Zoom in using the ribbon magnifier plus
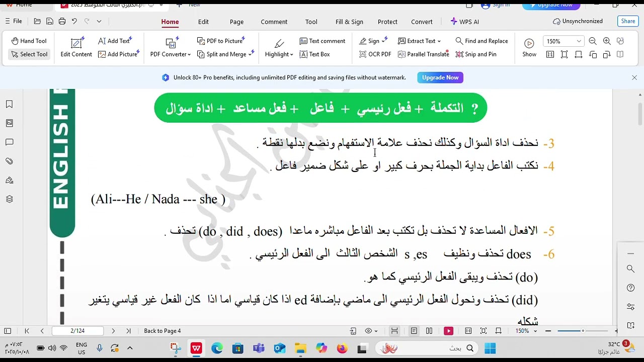Viewport: 644px width, 362px height. point(607,41)
